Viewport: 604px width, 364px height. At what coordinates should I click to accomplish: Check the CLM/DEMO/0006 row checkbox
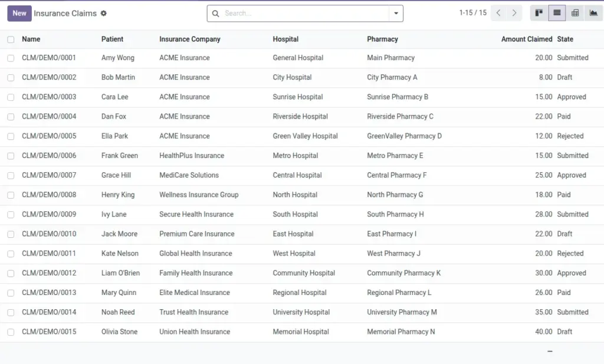tap(11, 156)
